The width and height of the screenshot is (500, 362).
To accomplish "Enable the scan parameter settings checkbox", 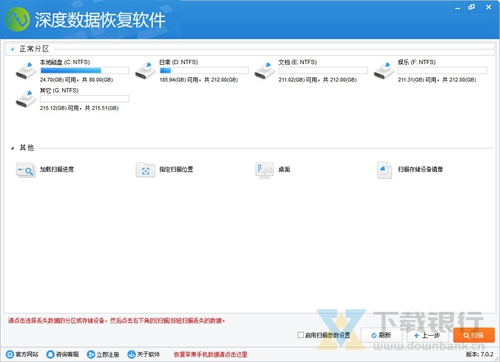I will (300, 335).
